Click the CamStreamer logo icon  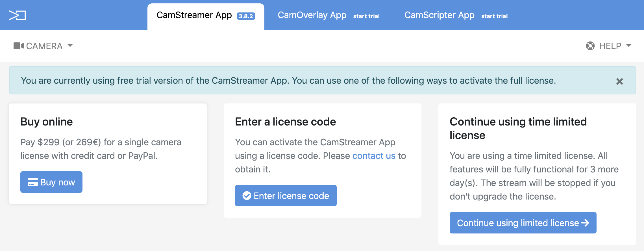[x=17, y=15]
